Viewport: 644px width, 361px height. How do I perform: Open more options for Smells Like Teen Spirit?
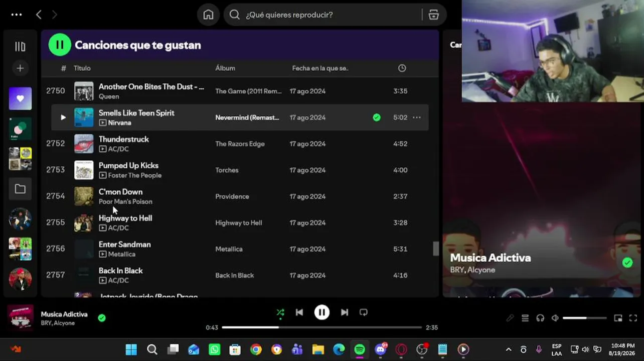pyautogui.click(x=417, y=117)
